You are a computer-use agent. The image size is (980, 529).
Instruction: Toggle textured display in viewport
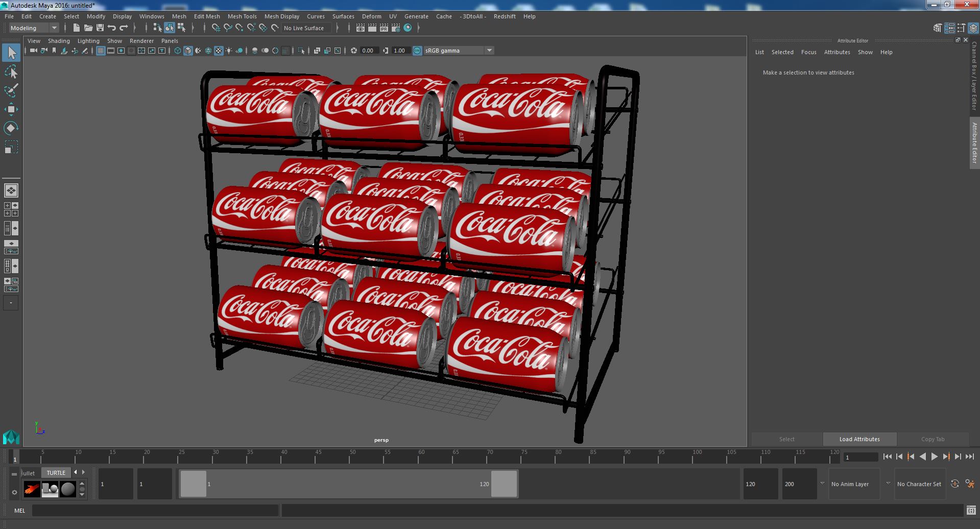point(219,51)
